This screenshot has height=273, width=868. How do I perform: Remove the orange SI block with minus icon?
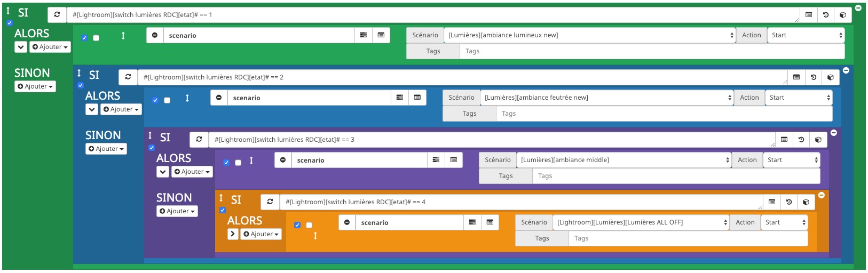(822, 195)
